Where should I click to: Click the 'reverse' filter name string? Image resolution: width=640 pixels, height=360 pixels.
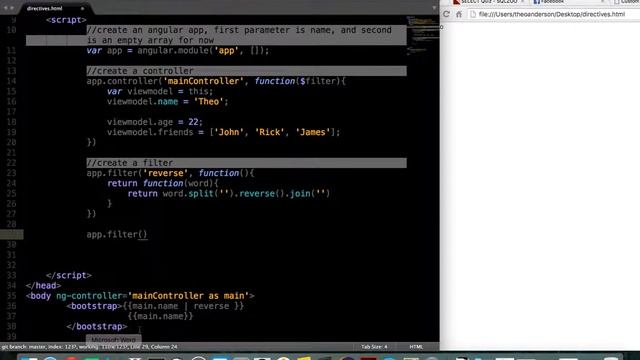165,173
